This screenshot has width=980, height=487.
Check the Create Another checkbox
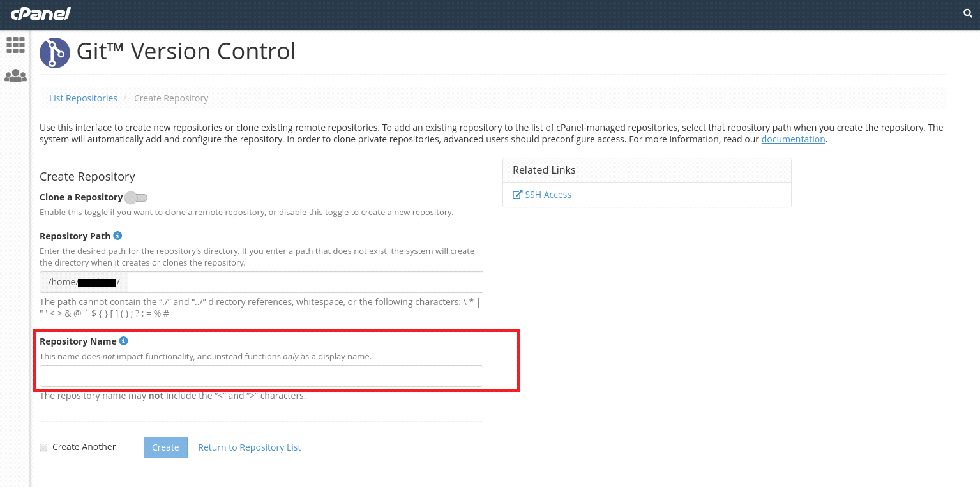pos(43,447)
